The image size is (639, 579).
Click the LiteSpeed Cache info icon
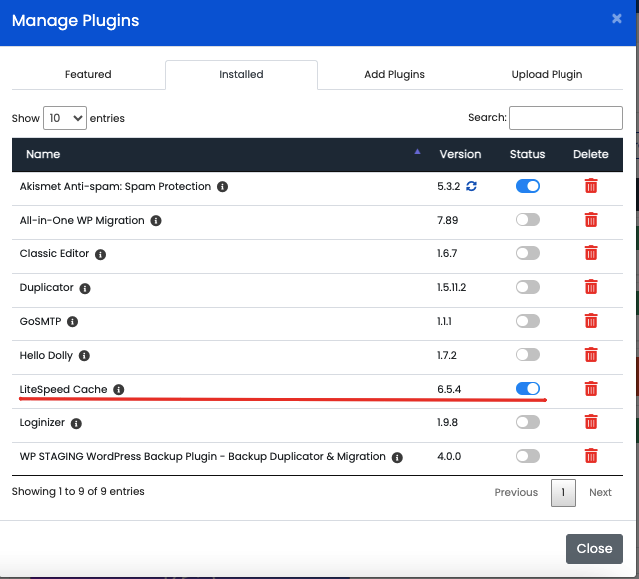119,390
